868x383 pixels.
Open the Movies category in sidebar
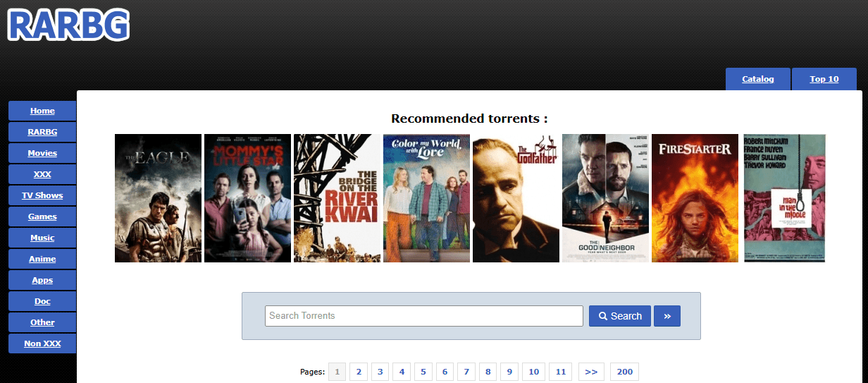[42, 153]
